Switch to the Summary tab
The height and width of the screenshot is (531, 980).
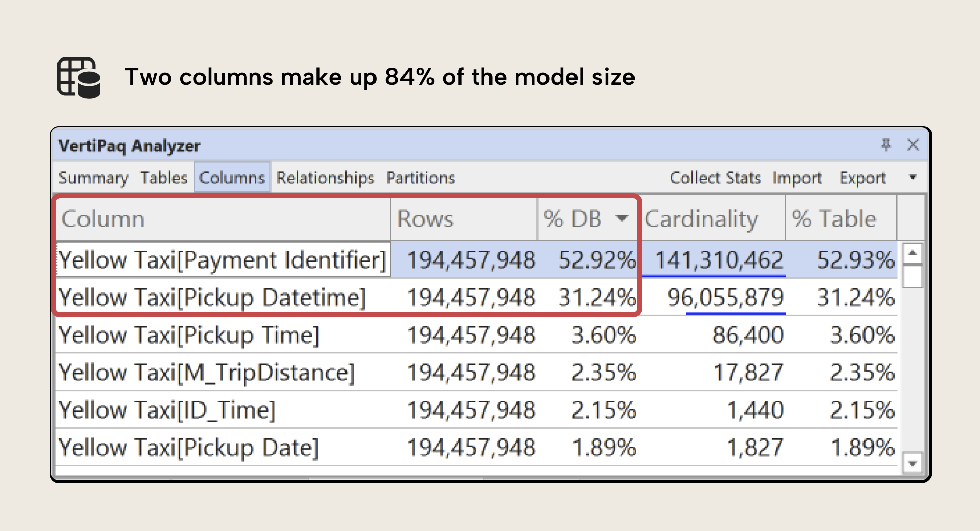point(93,178)
